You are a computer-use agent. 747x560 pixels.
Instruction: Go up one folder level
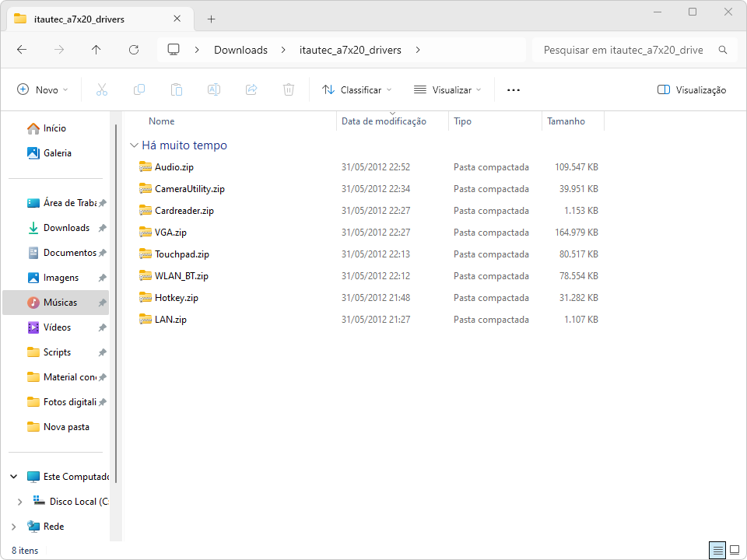pyautogui.click(x=96, y=50)
